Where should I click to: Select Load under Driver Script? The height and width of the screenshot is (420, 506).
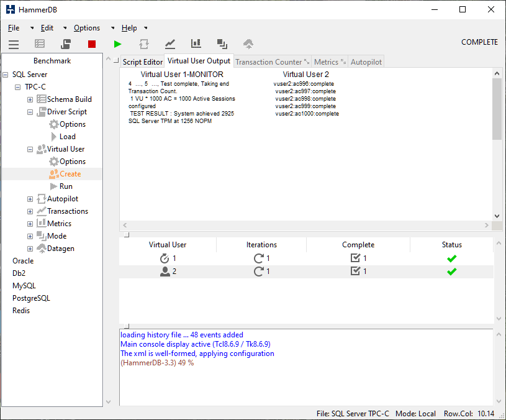tap(63, 137)
